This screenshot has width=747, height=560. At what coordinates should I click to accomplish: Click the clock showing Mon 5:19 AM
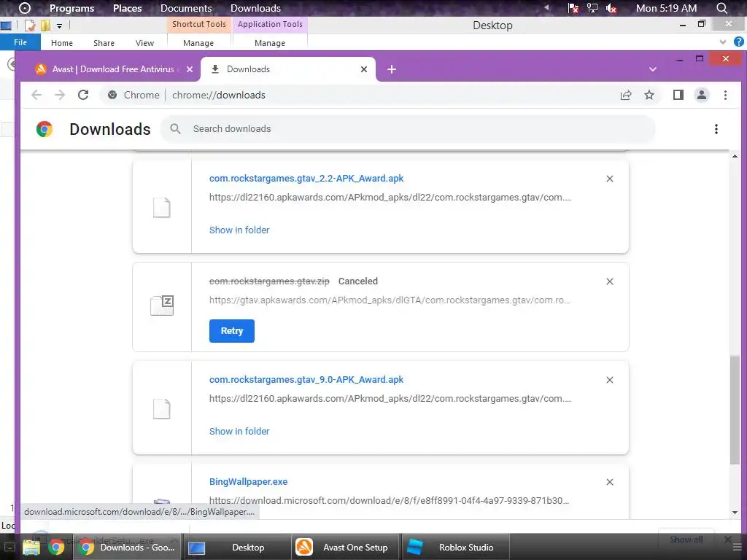point(666,8)
